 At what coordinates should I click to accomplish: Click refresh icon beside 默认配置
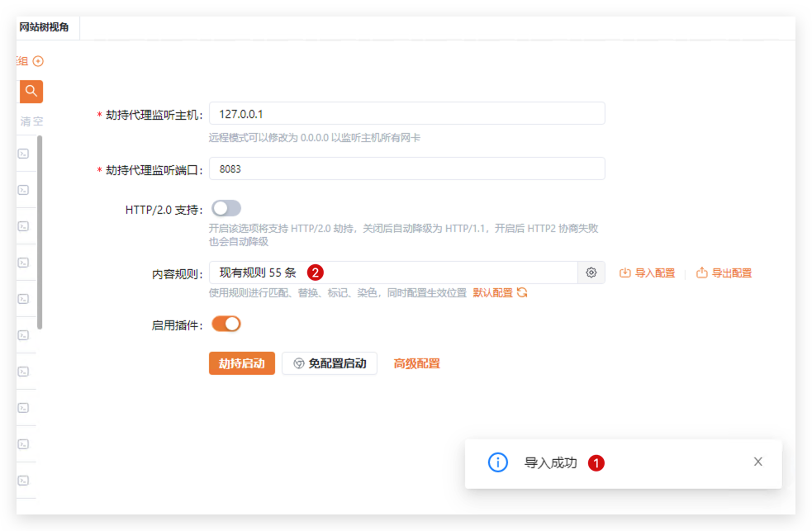pos(522,292)
